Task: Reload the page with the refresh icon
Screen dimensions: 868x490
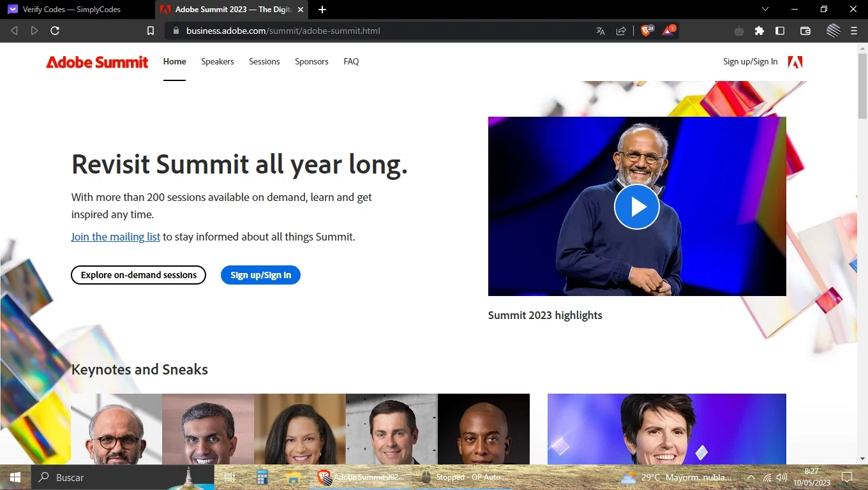Action: 55,31
